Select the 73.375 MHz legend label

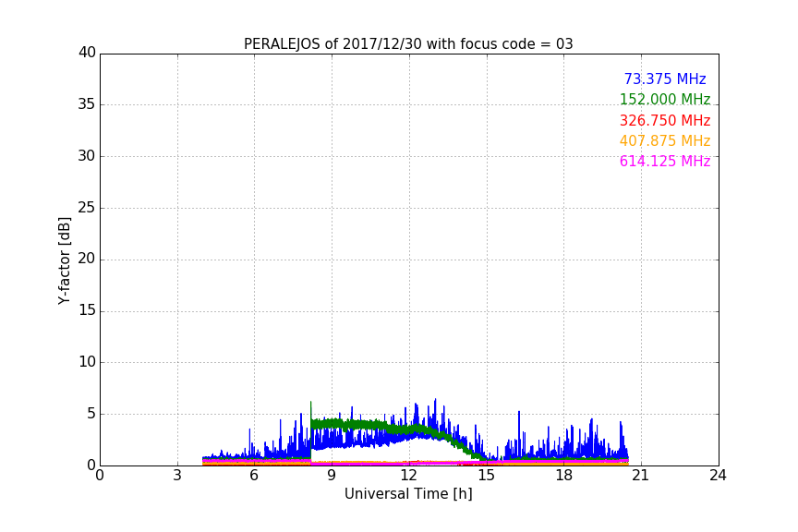pos(665,79)
